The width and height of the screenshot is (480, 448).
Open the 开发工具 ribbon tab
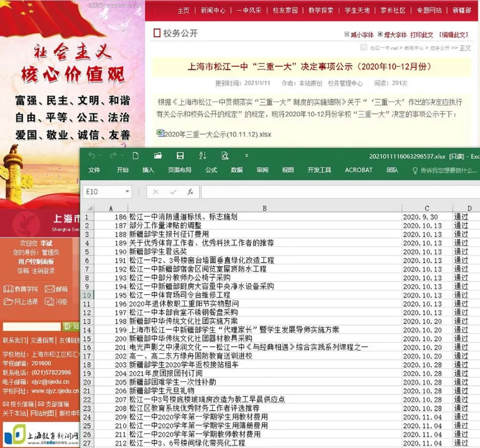pyautogui.click(x=319, y=170)
